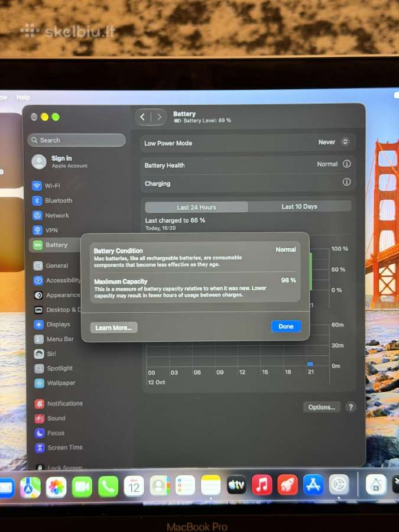Image resolution: width=399 pixels, height=532 pixels.
Task: Open Apple TV in the Dock
Action: (x=236, y=485)
